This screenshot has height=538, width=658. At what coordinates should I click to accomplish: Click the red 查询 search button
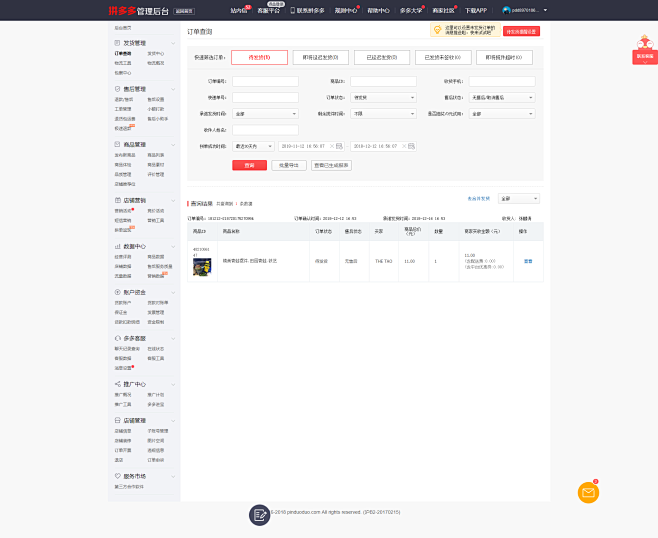pos(249,165)
